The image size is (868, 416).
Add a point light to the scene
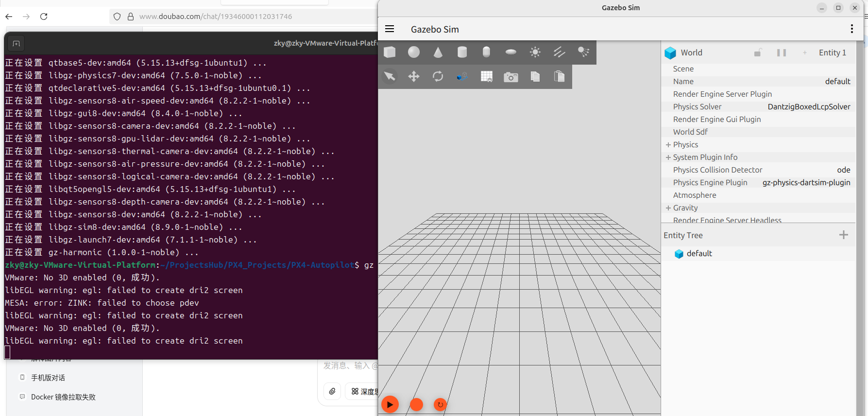point(535,52)
